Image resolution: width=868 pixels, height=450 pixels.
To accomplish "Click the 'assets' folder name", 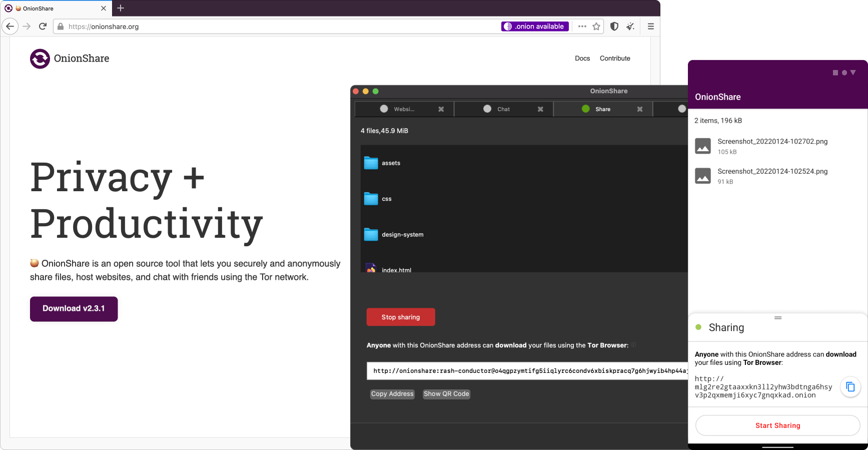I will pos(391,163).
